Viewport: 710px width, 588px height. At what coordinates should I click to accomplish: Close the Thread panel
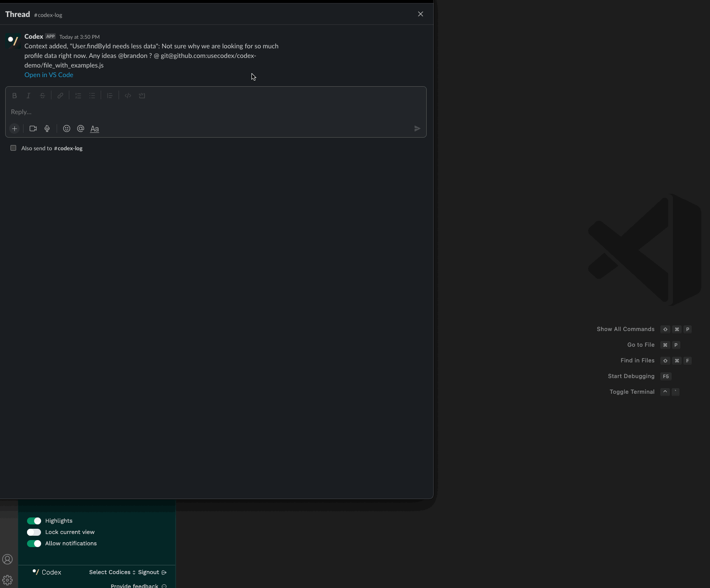coord(421,14)
